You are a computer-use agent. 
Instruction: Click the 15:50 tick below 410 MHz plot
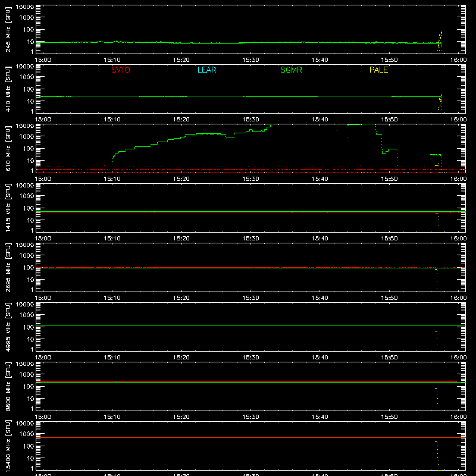click(389, 120)
